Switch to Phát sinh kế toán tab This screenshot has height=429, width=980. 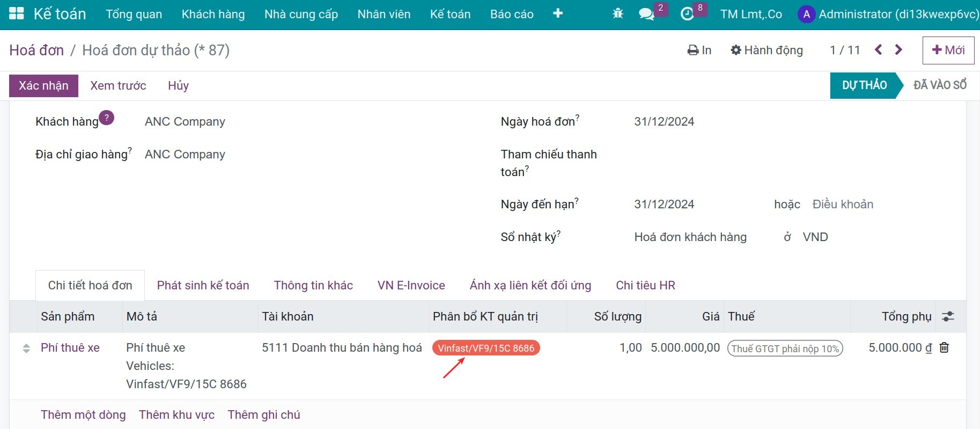coord(203,285)
